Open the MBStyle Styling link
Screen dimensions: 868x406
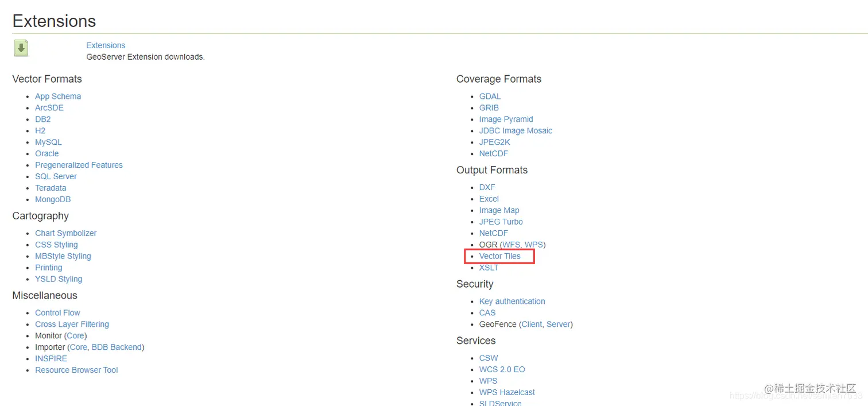click(63, 256)
